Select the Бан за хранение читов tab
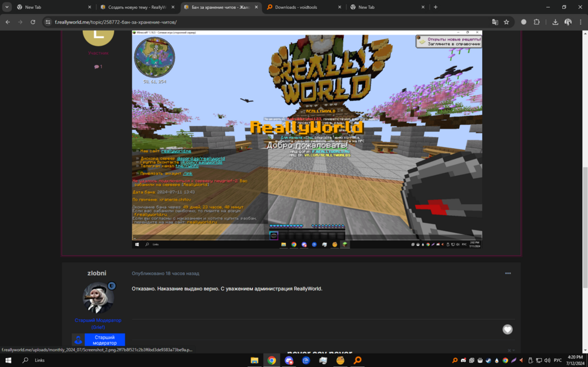 (x=221, y=7)
